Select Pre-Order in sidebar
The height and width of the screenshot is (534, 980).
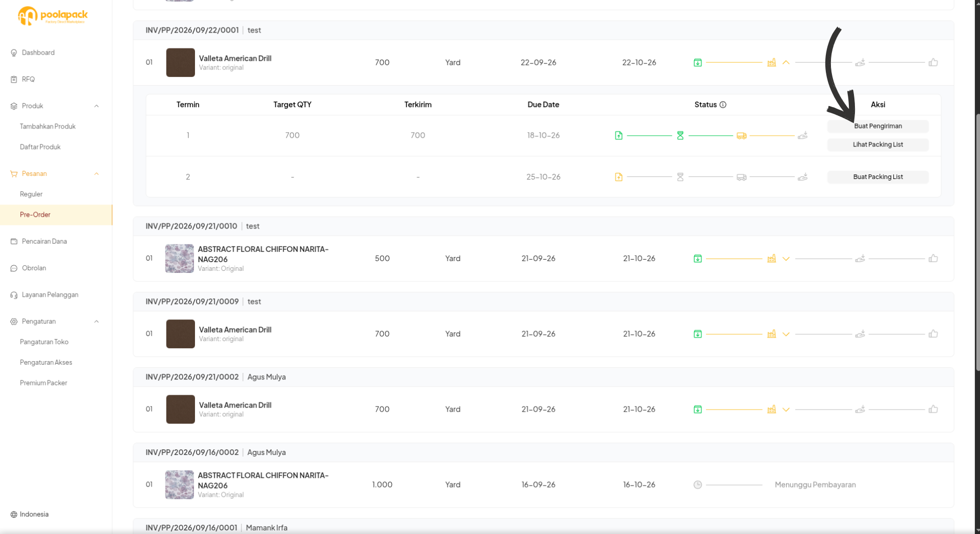click(x=56, y=215)
